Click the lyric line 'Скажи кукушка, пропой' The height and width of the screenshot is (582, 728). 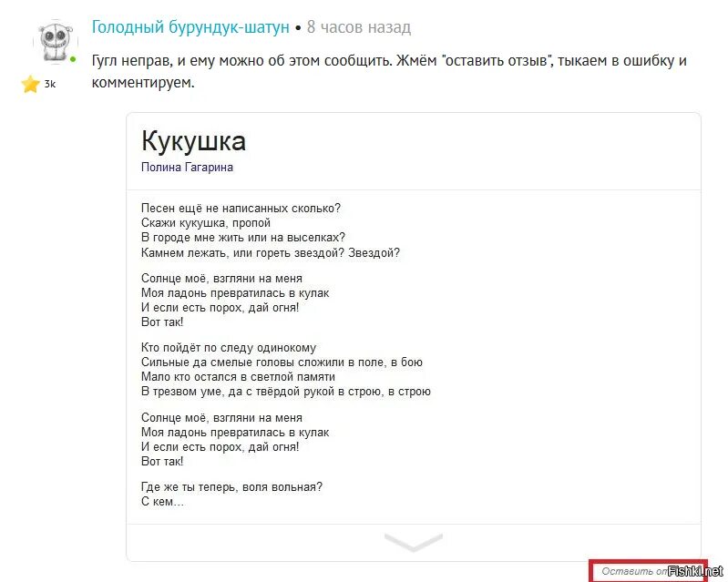(x=206, y=223)
